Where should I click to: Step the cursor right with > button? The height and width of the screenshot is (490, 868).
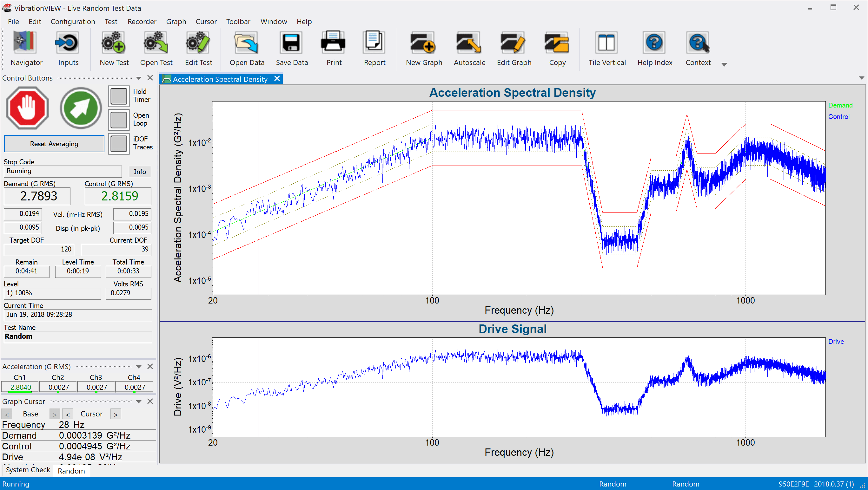click(115, 414)
